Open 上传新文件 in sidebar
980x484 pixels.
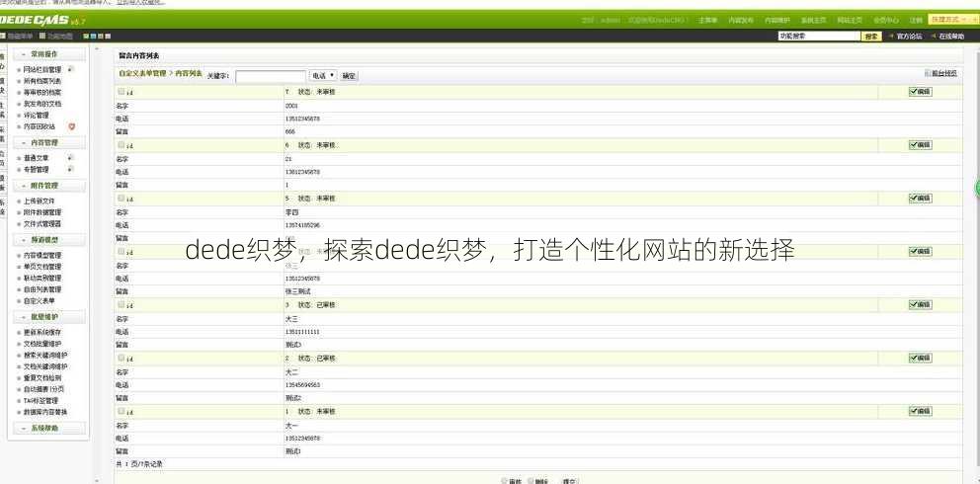(x=40, y=202)
